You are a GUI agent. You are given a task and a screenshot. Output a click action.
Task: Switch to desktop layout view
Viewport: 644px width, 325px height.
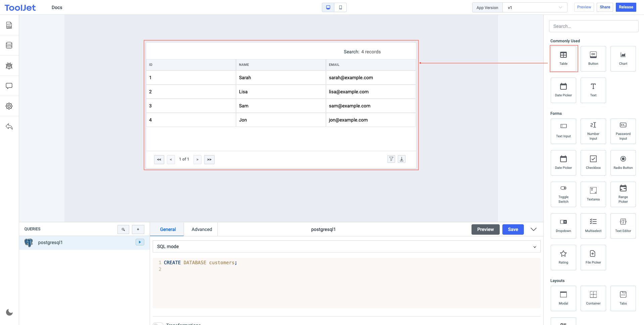pos(328,7)
